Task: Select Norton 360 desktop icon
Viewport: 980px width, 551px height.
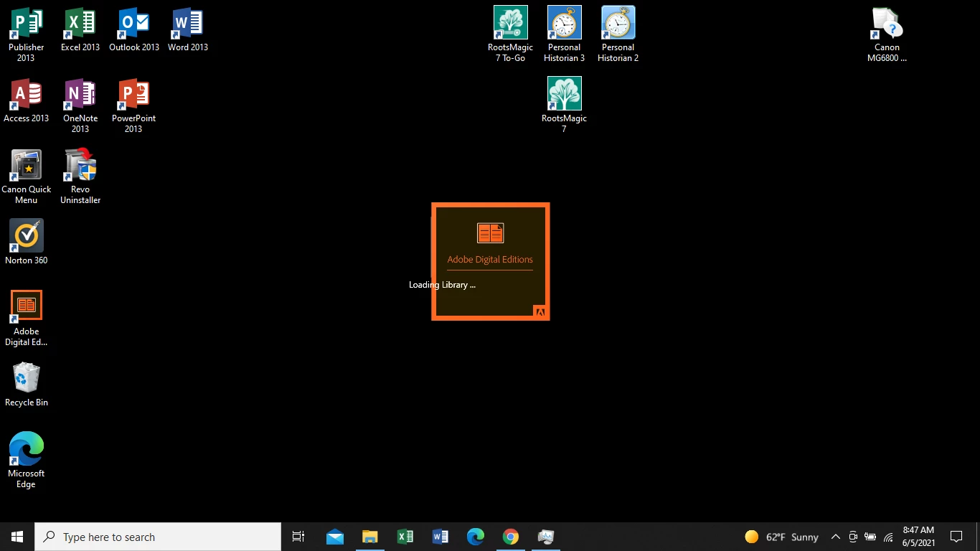Action: pos(27,242)
